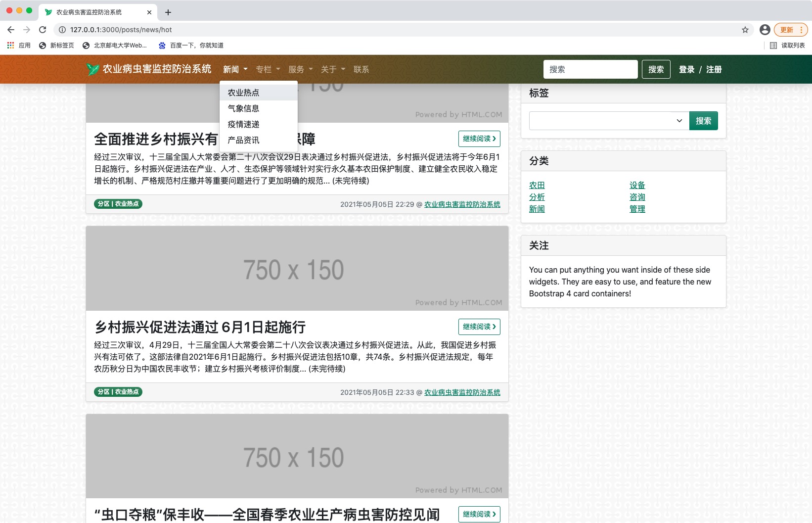Click the 百度一下 bookmark favicon
The width and height of the screenshot is (812, 523).
(162, 45)
